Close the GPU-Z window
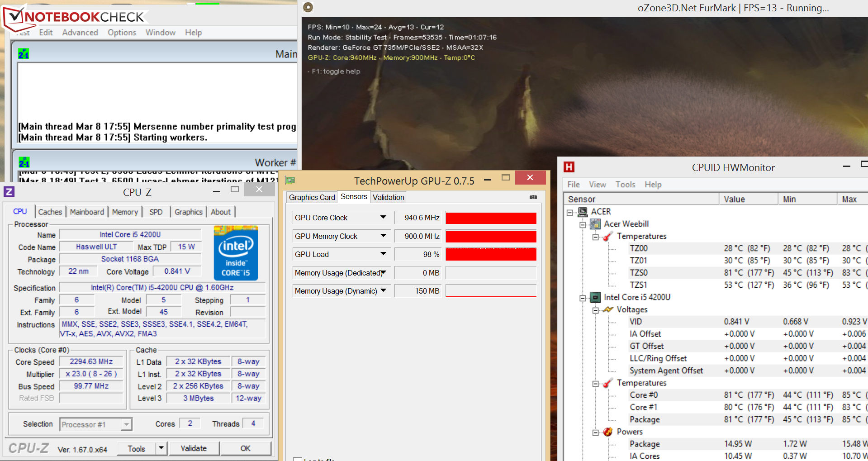The width and height of the screenshot is (868, 461). (x=530, y=177)
